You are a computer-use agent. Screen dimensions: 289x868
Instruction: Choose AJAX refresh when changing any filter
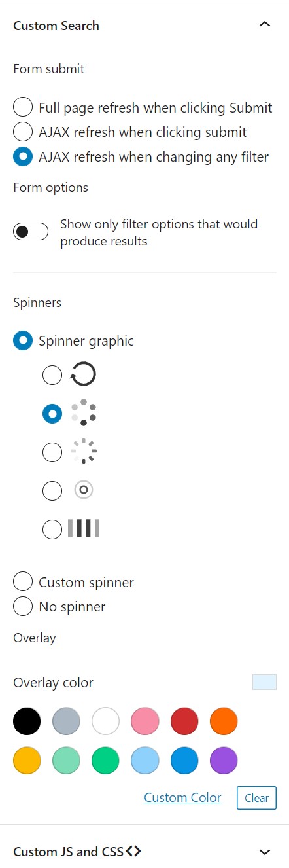pyautogui.click(x=23, y=156)
